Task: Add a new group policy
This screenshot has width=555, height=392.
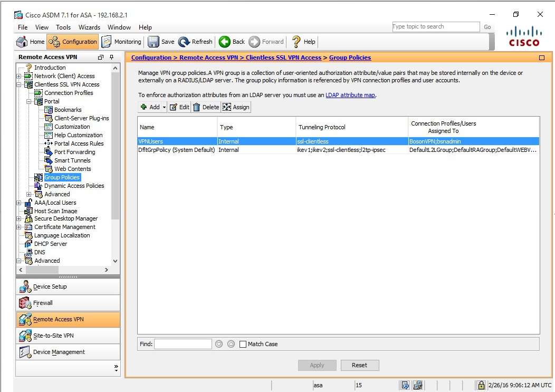Action: coord(150,107)
